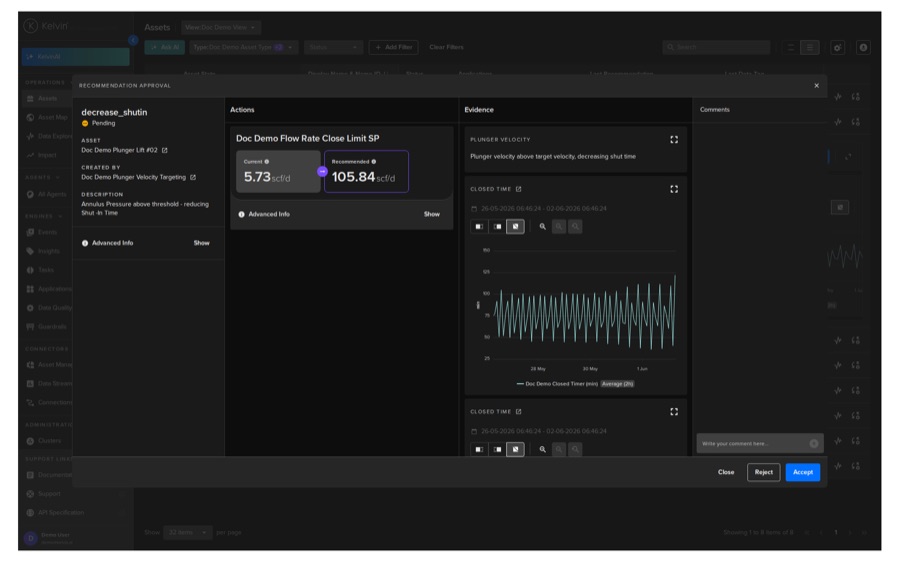Click the Comments panel header
This screenshot has height=562, width=900.
tap(715, 110)
